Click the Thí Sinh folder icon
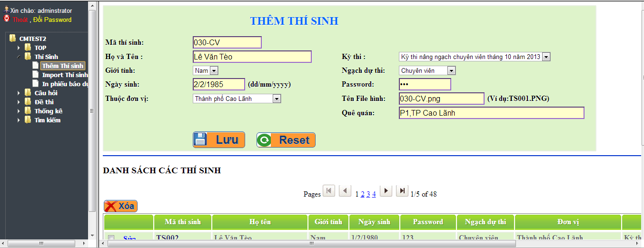Image resolution: width=644 pixels, height=248 pixels. click(28, 57)
